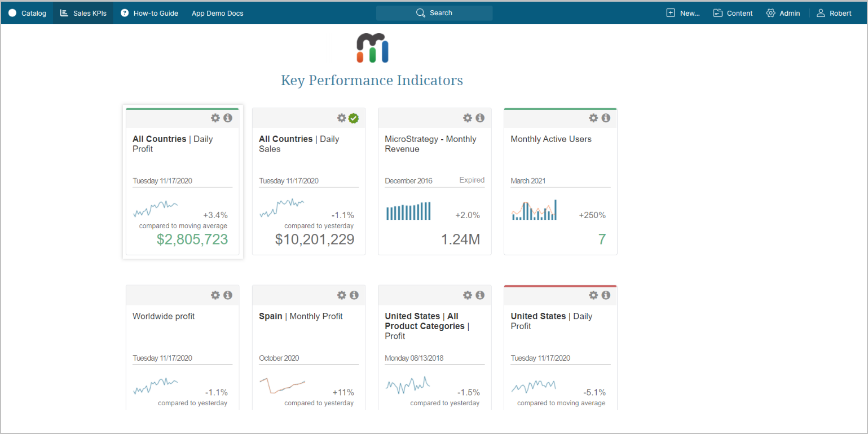Open gear on United States All Product Categories tile

pos(468,295)
